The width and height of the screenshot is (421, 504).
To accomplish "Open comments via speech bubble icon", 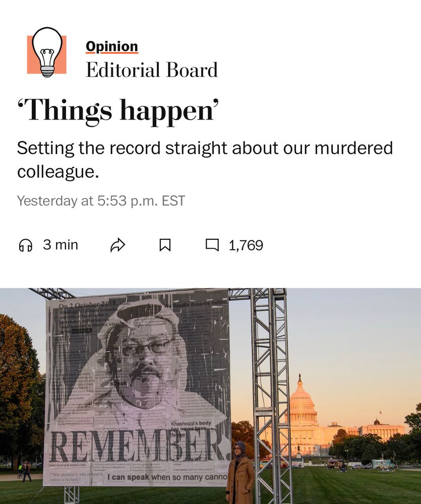I will [212, 244].
